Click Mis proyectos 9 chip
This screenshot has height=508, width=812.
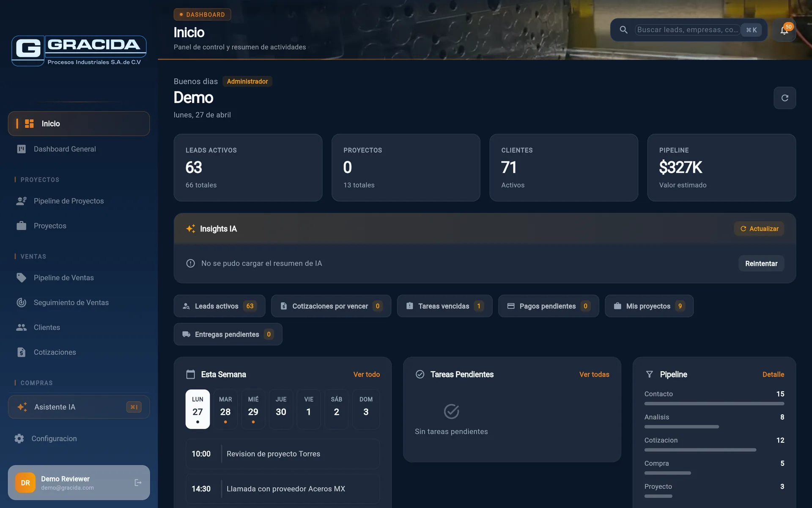coord(649,306)
